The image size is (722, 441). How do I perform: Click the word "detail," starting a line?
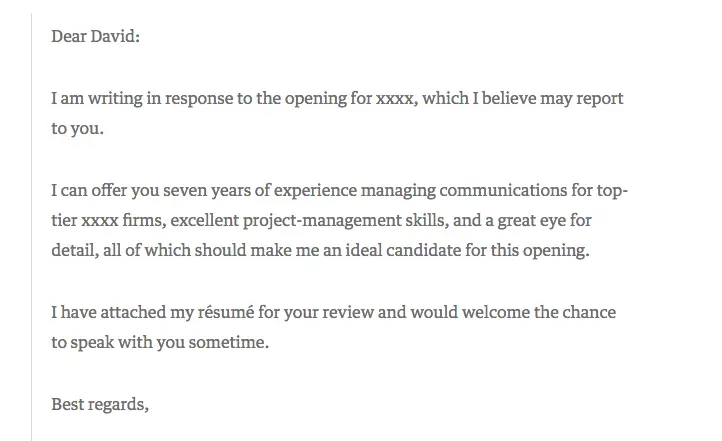pos(75,250)
